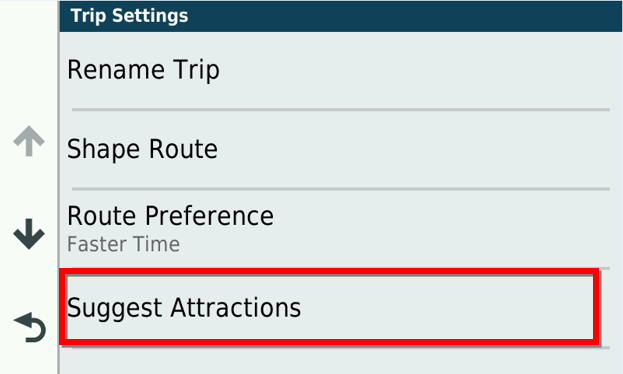Click the undo-style back icon in sidebar
Image resolution: width=623 pixels, height=374 pixels.
click(30, 327)
